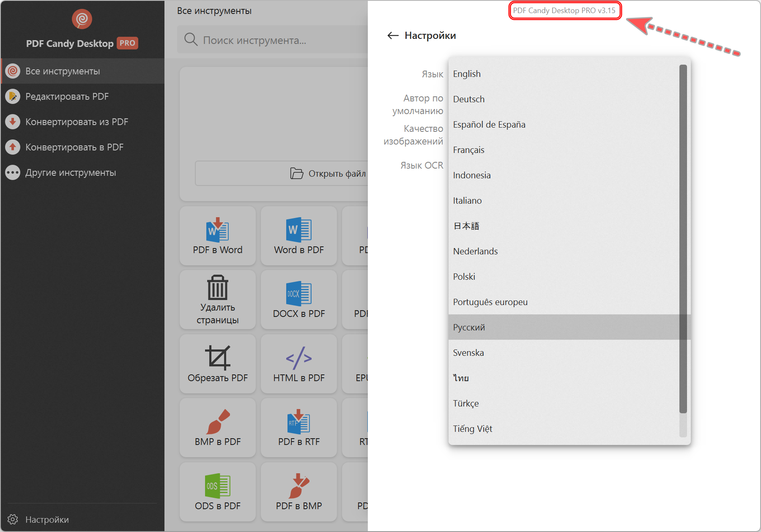Choose Türkçe from language list

[x=564, y=403]
